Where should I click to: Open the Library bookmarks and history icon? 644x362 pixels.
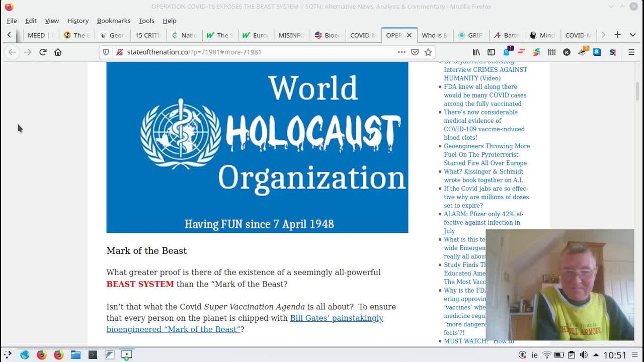[476, 52]
